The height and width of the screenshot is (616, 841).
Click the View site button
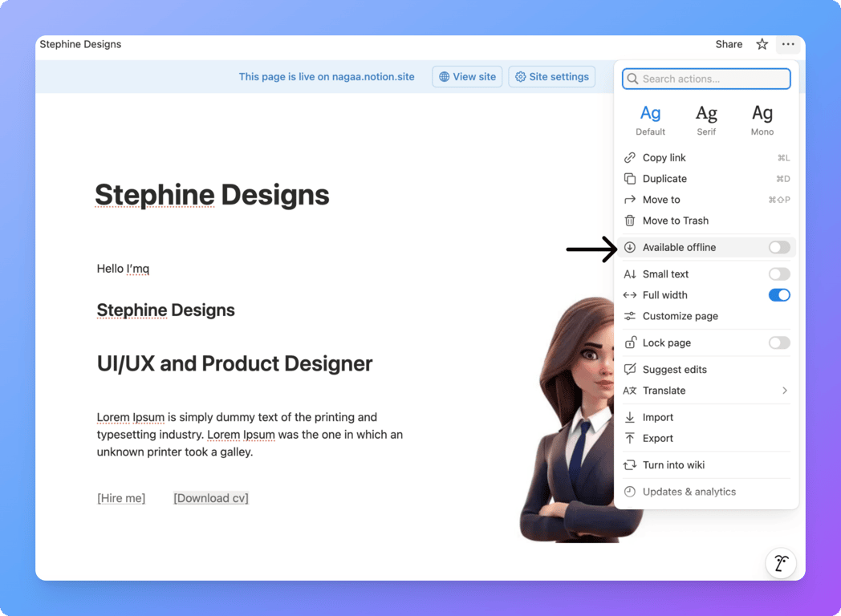pos(467,77)
